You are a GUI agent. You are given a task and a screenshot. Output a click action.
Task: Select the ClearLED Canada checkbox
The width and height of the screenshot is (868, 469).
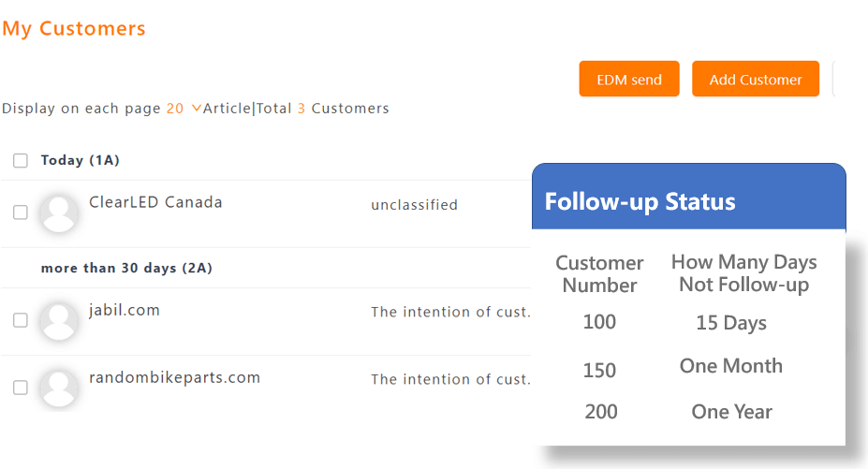click(21, 213)
